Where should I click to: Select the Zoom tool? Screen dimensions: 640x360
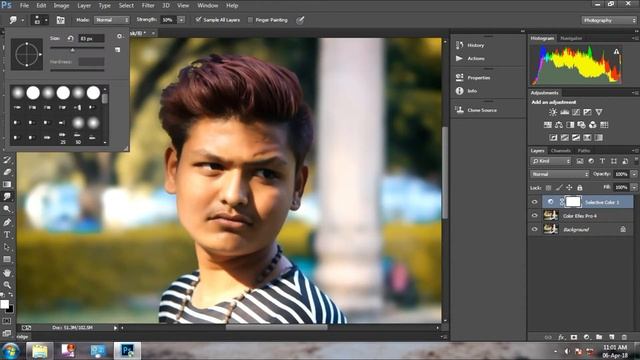[7, 285]
